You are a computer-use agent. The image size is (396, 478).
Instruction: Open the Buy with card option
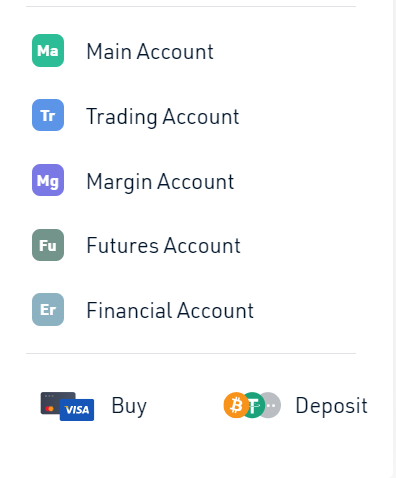point(94,406)
